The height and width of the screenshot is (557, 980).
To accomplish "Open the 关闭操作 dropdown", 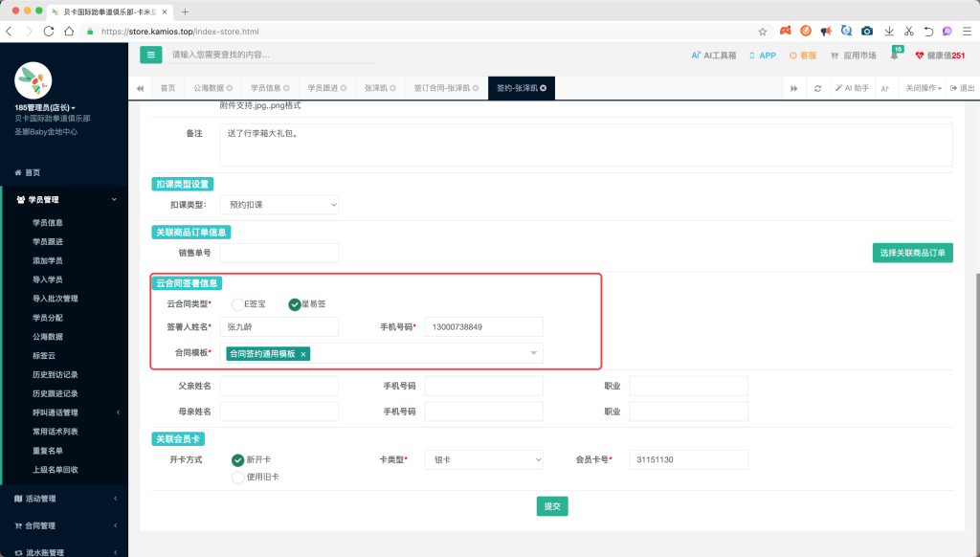I will [924, 88].
